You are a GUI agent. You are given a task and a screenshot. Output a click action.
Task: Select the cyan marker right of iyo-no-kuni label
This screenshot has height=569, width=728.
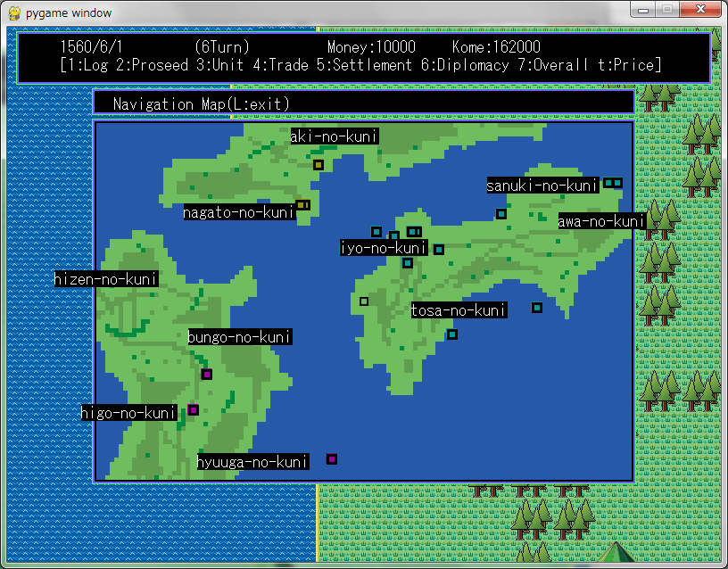tap(439, 250)
